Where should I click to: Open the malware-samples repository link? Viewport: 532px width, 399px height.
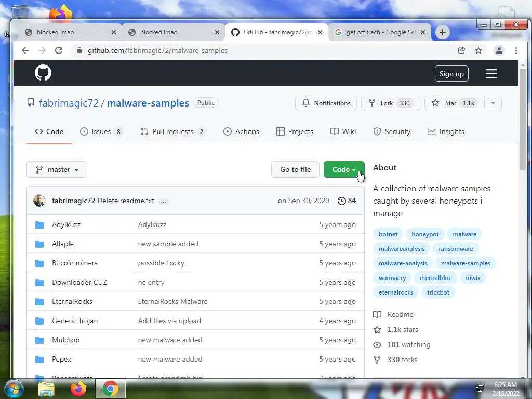click(148, 103)
